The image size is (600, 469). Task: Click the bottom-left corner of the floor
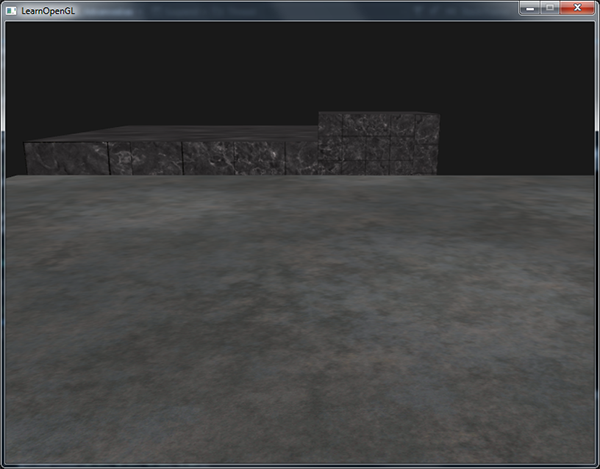[x=14, y=455]
